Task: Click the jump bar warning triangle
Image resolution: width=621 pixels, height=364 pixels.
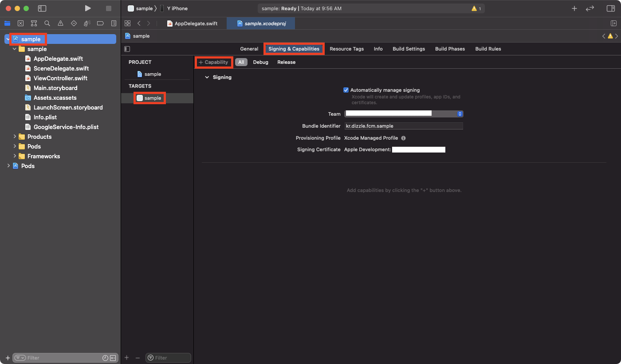Action: [x=610, y=36]
